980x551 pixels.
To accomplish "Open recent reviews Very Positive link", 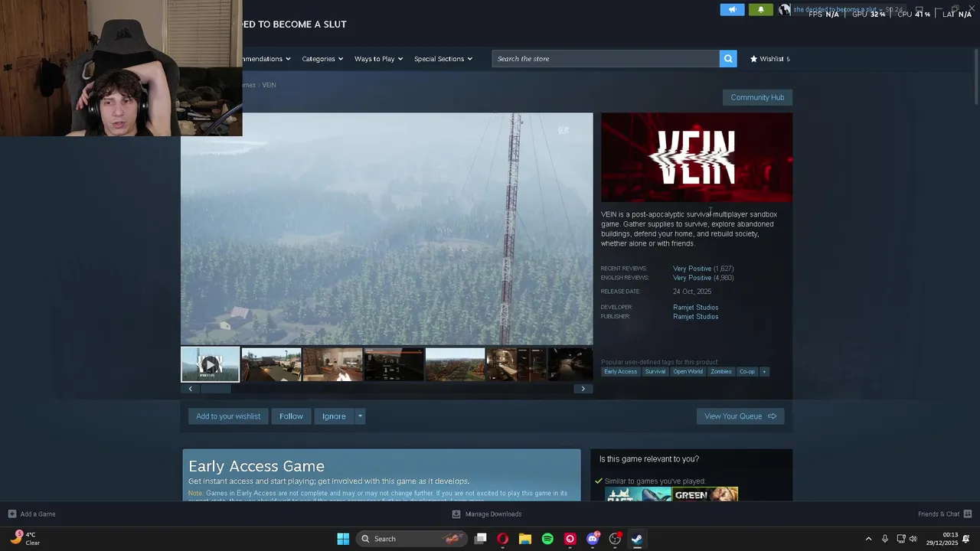I will pyautogui.click(x=692, y=269).
